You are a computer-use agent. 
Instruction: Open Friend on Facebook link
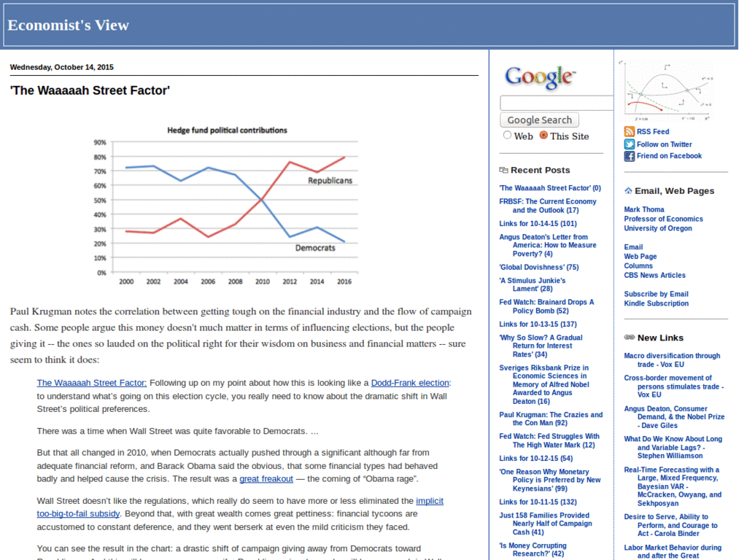point(669,156)
